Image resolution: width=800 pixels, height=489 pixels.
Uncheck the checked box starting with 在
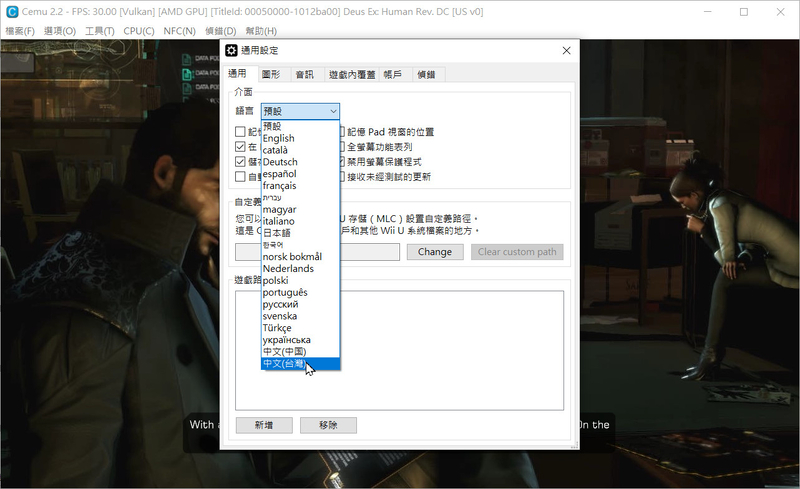(x=240, y=146)
